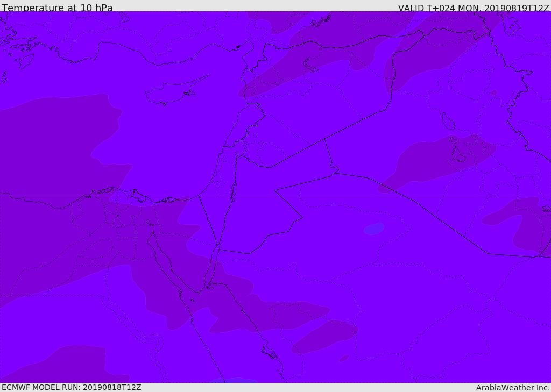This screenshot has width=551, height=392.
Task: Click the small light-blue temperature patch in Saudi Arabia
Action: pos(374,229)
